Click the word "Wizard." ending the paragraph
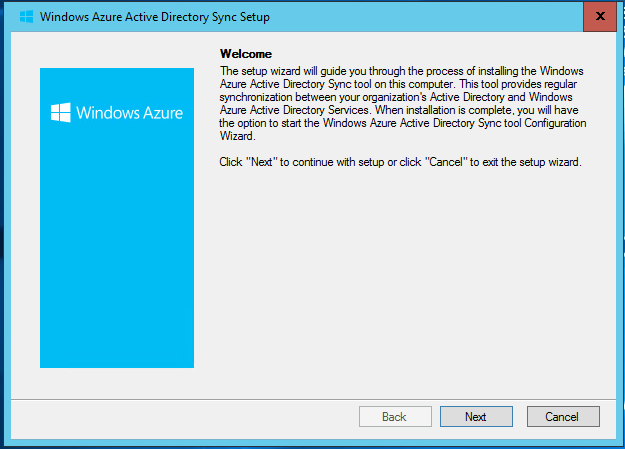This screenshot has height=449, width=625. pyautogui.click(x=237, y=136)
